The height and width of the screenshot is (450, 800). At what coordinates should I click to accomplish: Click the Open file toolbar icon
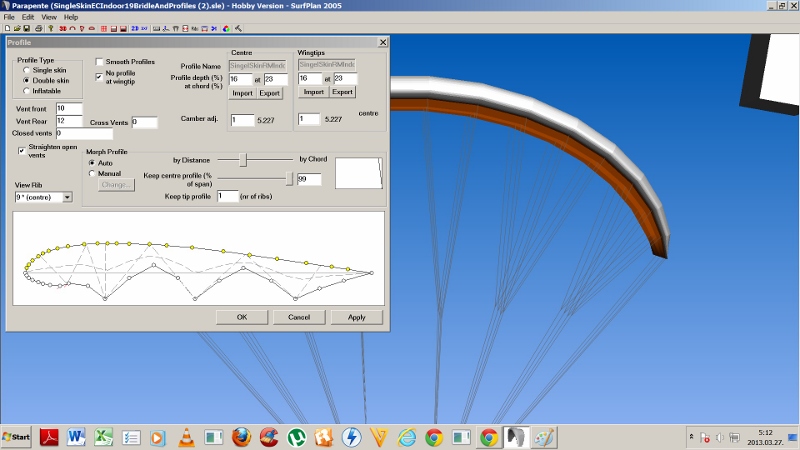coord(18,28)
